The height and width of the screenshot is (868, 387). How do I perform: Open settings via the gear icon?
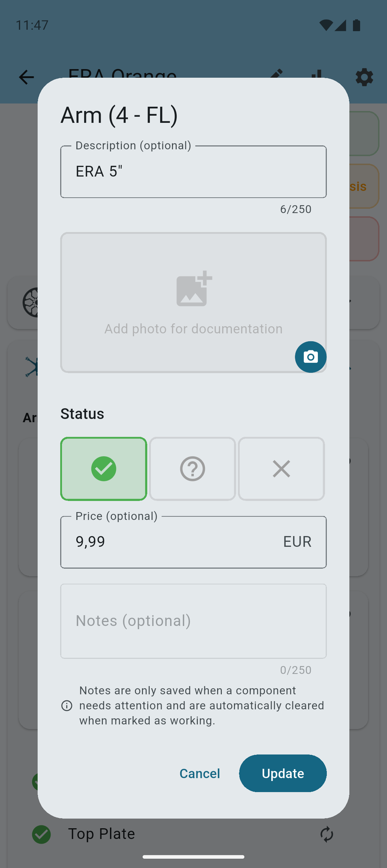click(x=364, y=77)
